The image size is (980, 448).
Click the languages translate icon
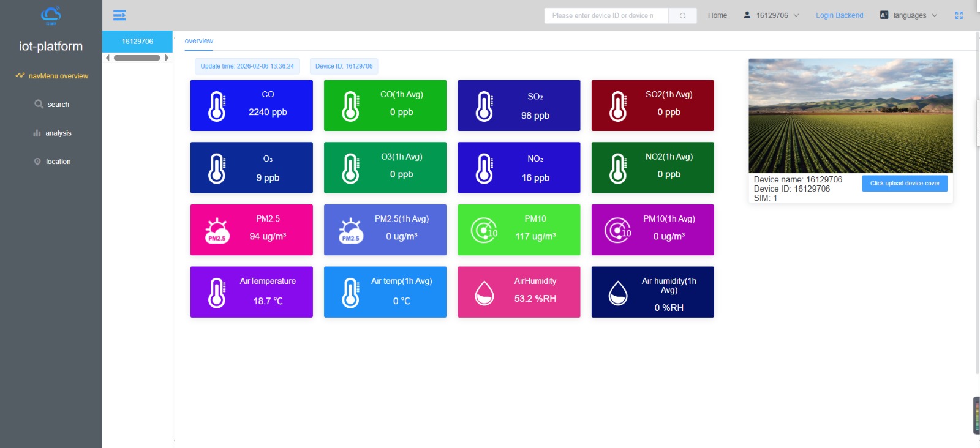click(884, 15)
